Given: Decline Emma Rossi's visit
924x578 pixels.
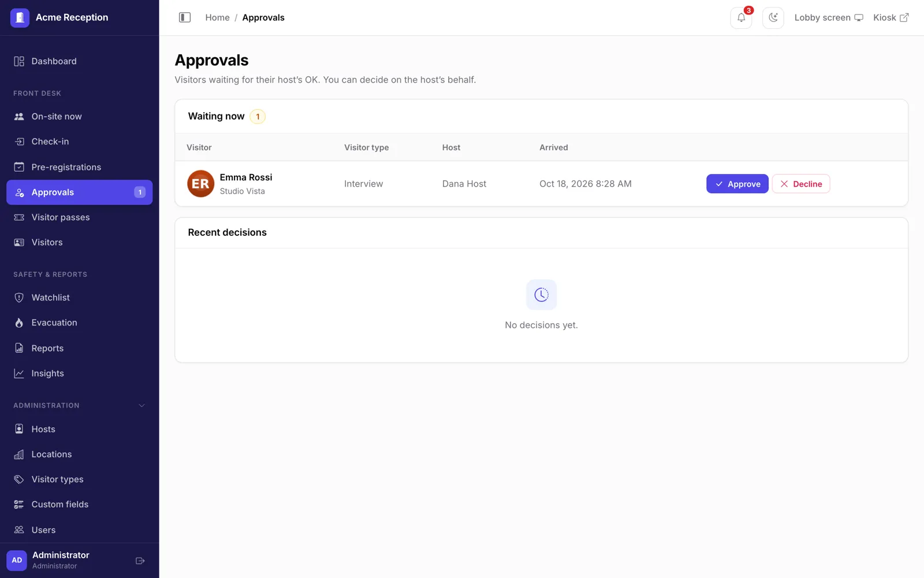Looking at the screenshot, I should tap(801, 184).
